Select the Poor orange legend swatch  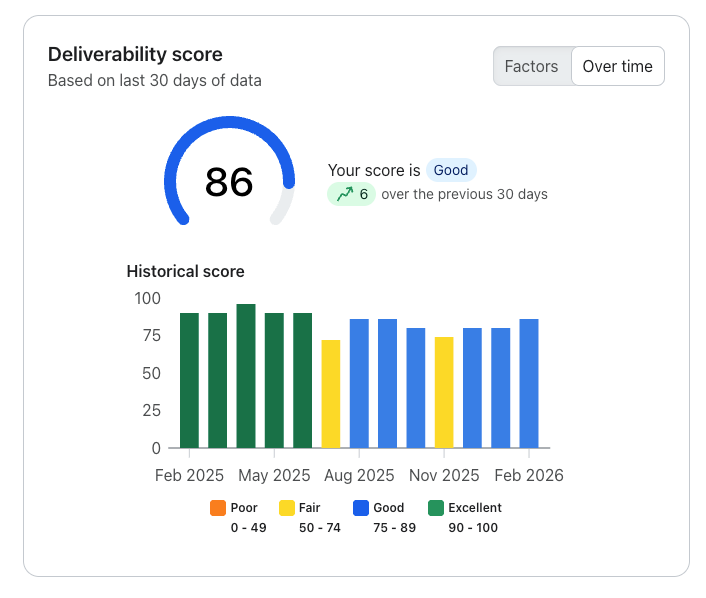pos(218,508)
